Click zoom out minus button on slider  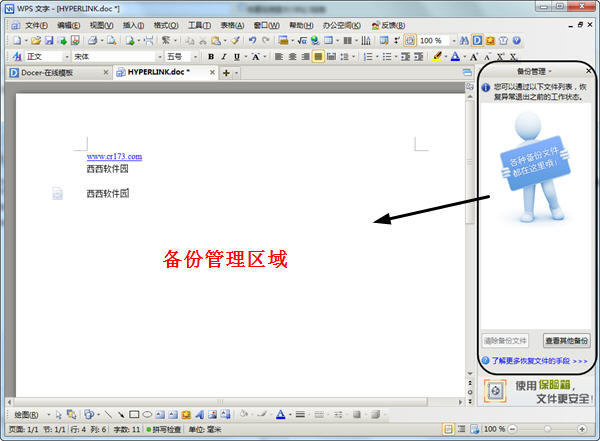513,429
